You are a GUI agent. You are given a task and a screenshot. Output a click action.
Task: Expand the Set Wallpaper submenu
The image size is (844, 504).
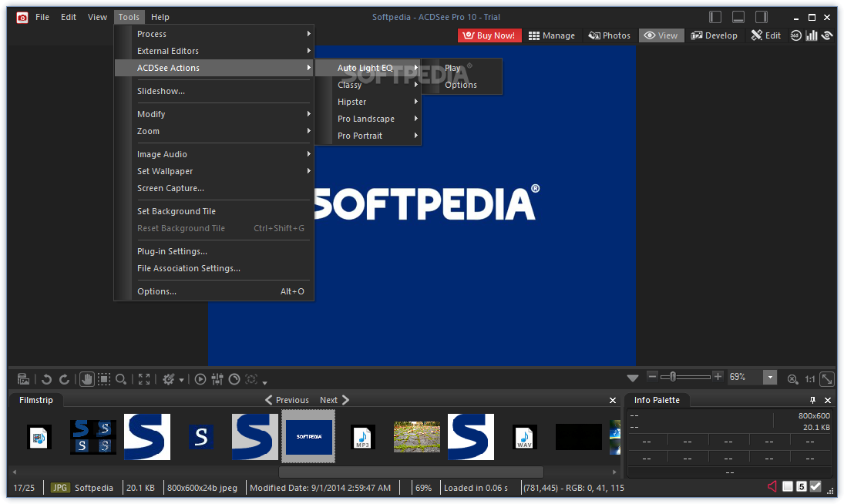point(214,171)
